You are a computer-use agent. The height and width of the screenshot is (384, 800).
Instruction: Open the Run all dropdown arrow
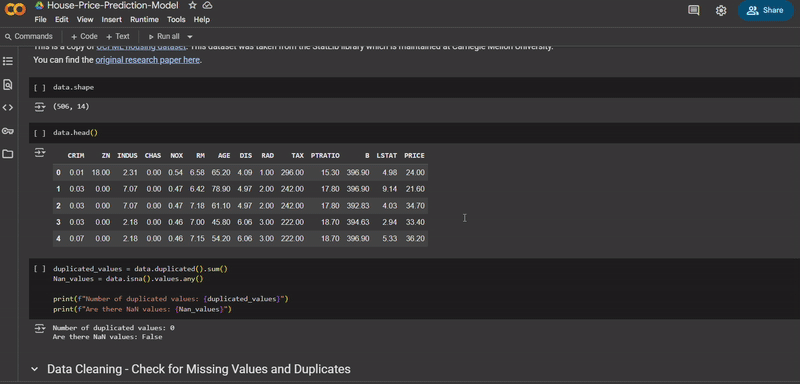click(190, 37)
